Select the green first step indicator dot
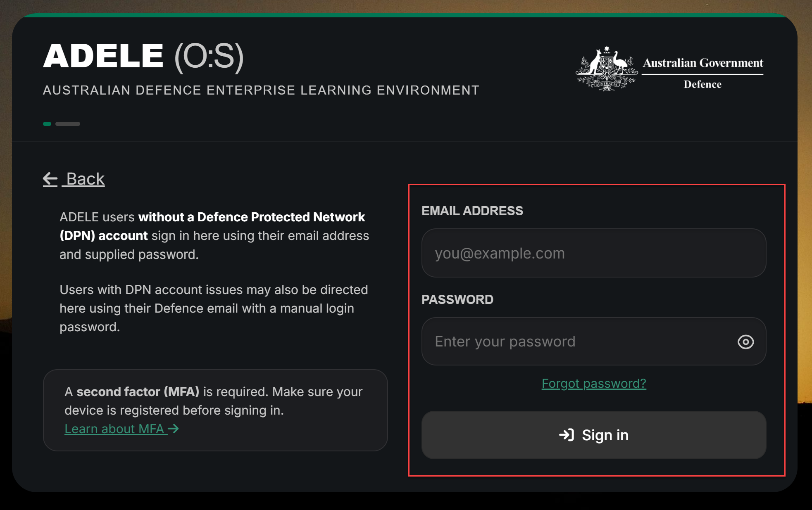 click(47, 124)
